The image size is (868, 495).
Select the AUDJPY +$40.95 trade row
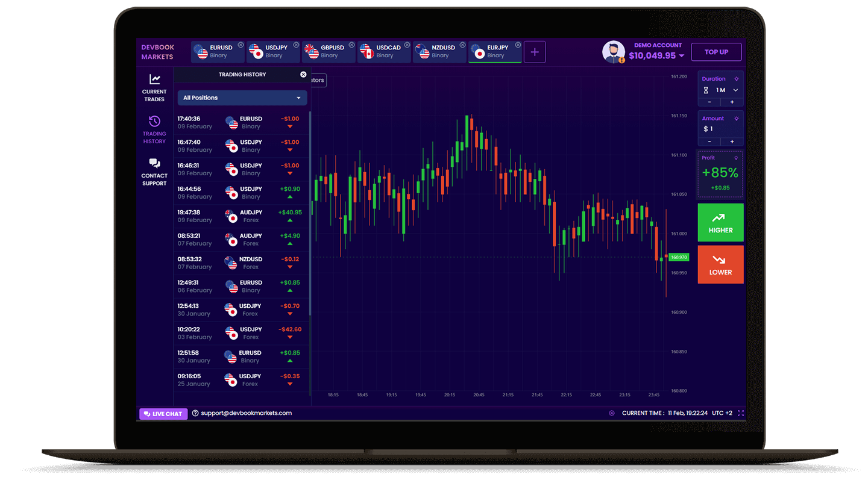coord(241,216)
